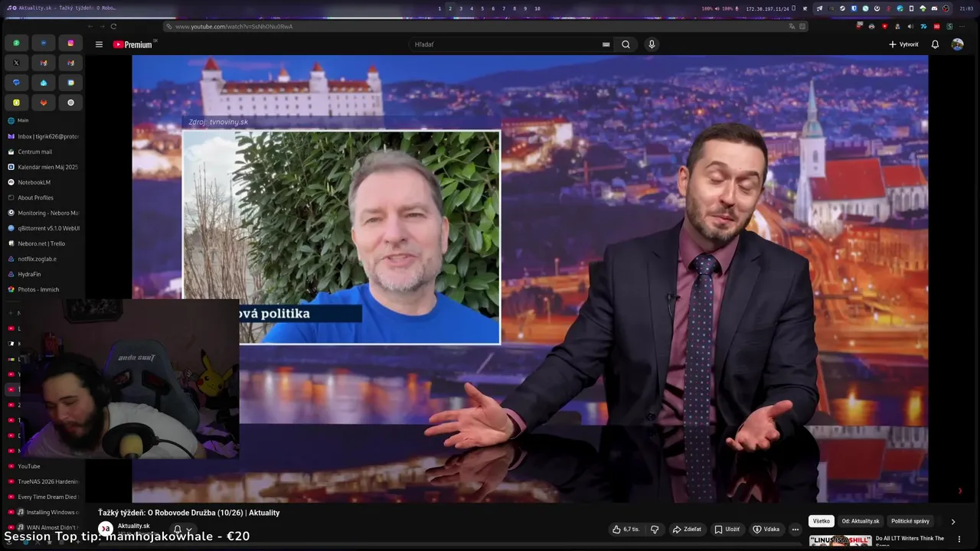Image resolution: width=980 pixels, height=551 pixels.
Task: Open the pinned Snapchat yellow tab tile
Action: 16,103
